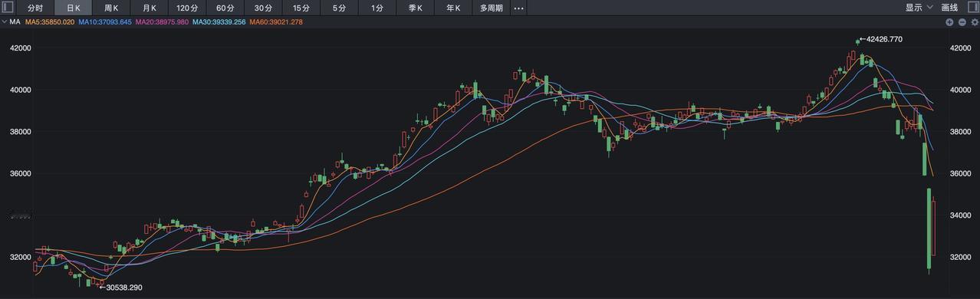Click the MA60:39021.278 indicator value
Image resolution: width=980 pixels, height=299 pixels.
click(276, 22)
